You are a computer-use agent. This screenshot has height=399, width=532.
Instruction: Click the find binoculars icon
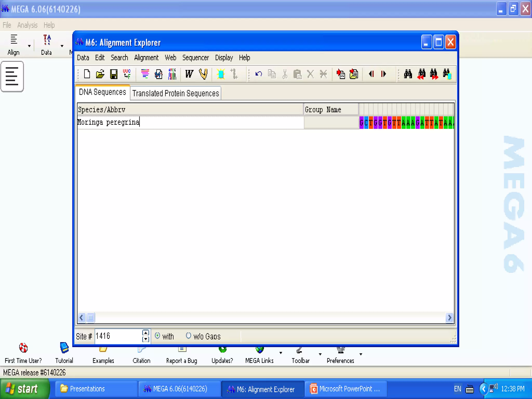coord(408,74)
